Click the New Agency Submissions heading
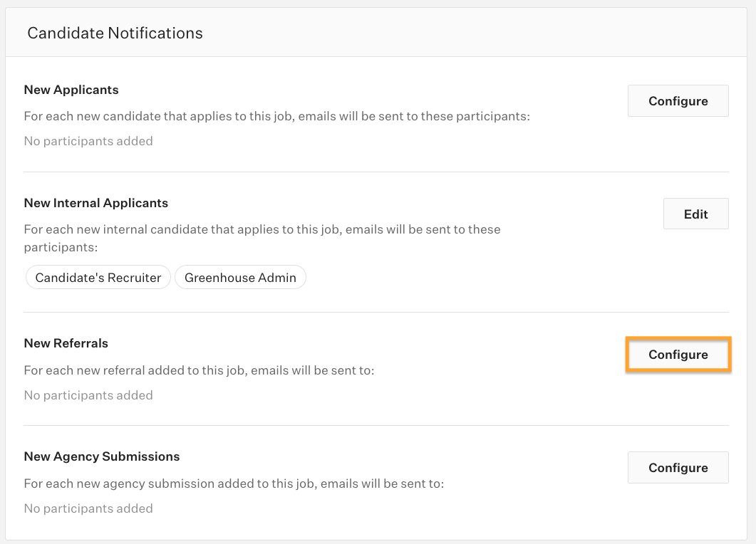The width and height of the screenshot is (756, 544). [x=102, y=456]
